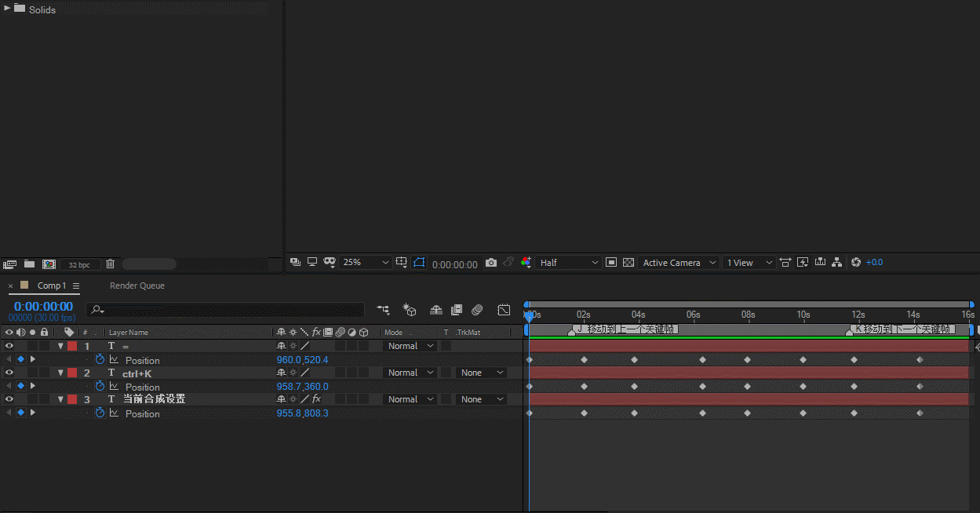Image resolution: width=980 pixels, height=513 pixels.
Task: Open the Comp 1 panel menu
Action: click(76, 286)
